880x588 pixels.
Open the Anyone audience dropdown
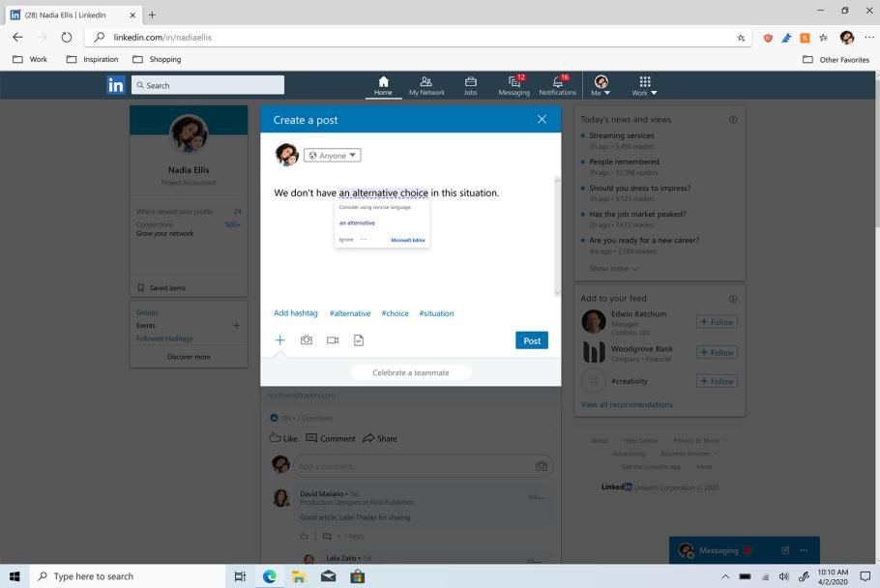tap(334, 155)
